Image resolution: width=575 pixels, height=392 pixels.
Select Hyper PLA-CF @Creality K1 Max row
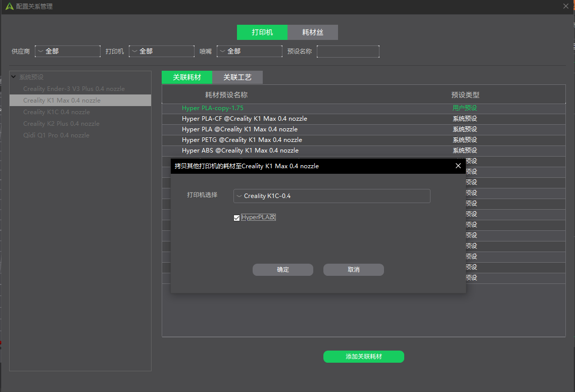coord(364,119)
